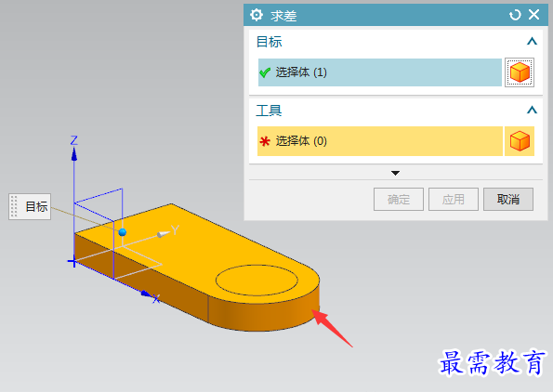
Task: Click the circular sketch on the top face
Action: pos(257,281)
